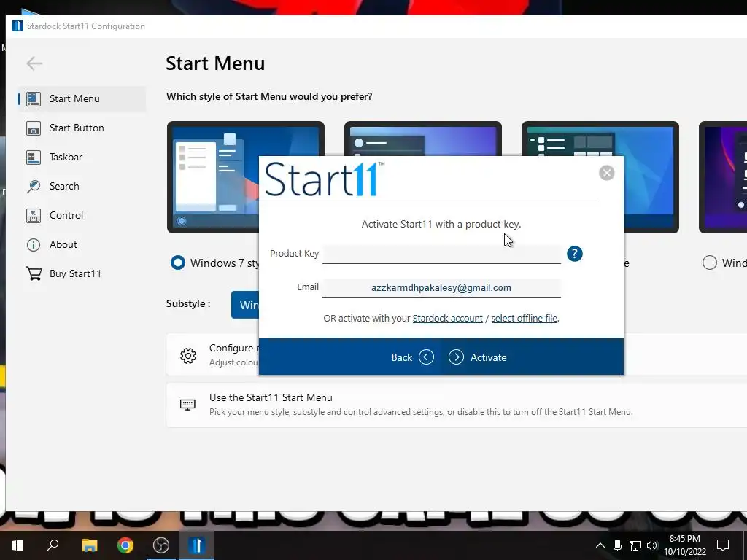The height and width of the screenshot is (560, 747).
Task: Click the Use the Start11 Start Menu row
Action: tap(457, 405)
